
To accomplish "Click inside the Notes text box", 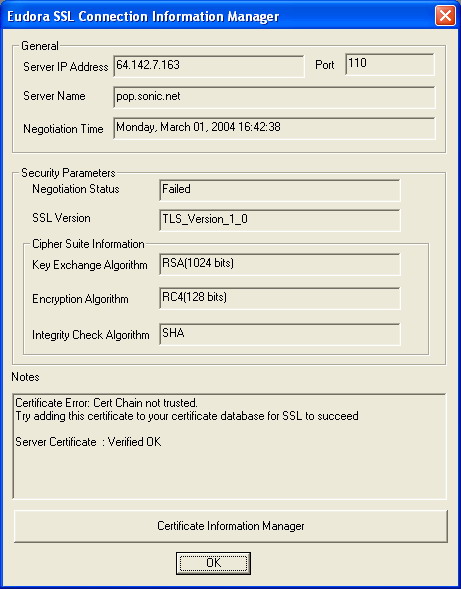I will pos(230,446).
